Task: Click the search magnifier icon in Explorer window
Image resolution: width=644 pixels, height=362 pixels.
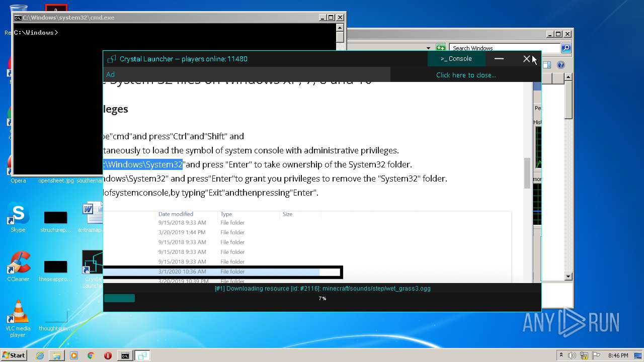Action: tap(566, 48)
